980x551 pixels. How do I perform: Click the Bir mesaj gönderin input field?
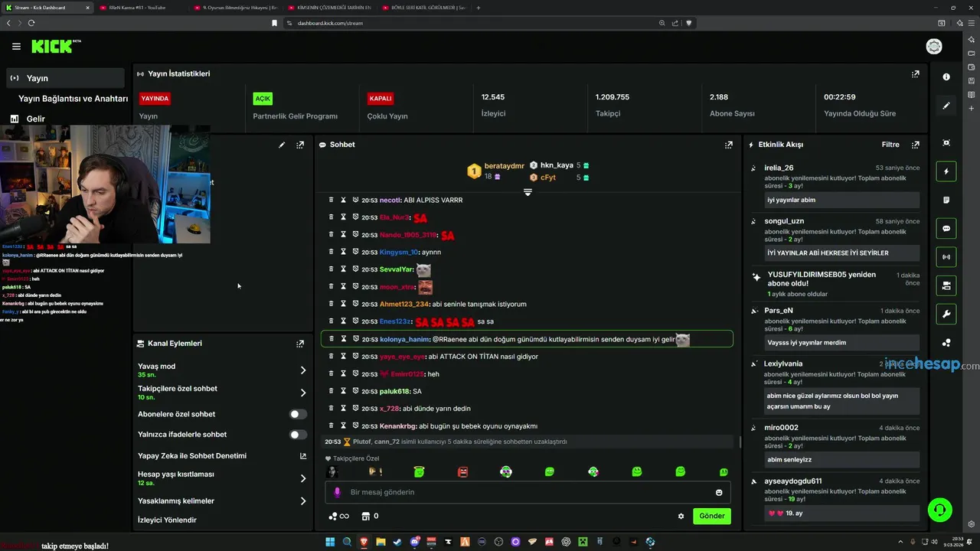pyautogui.click(x=528, y=492)
